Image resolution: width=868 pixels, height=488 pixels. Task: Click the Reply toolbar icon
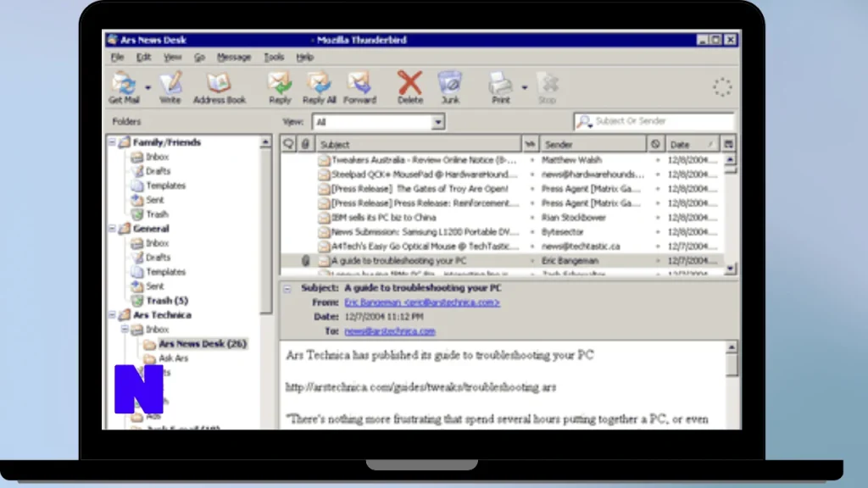280,87
